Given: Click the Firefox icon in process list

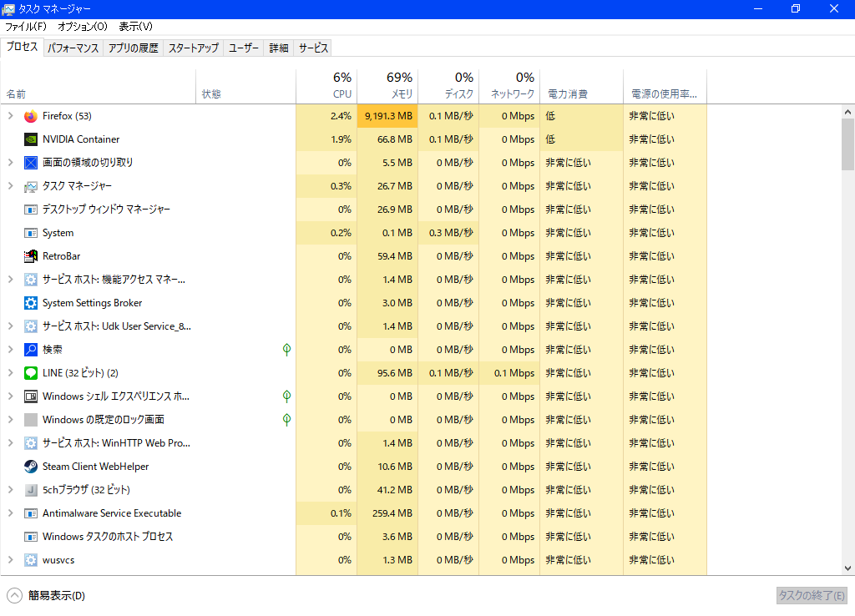Looking at the screenshot, I should coord(31,116).
